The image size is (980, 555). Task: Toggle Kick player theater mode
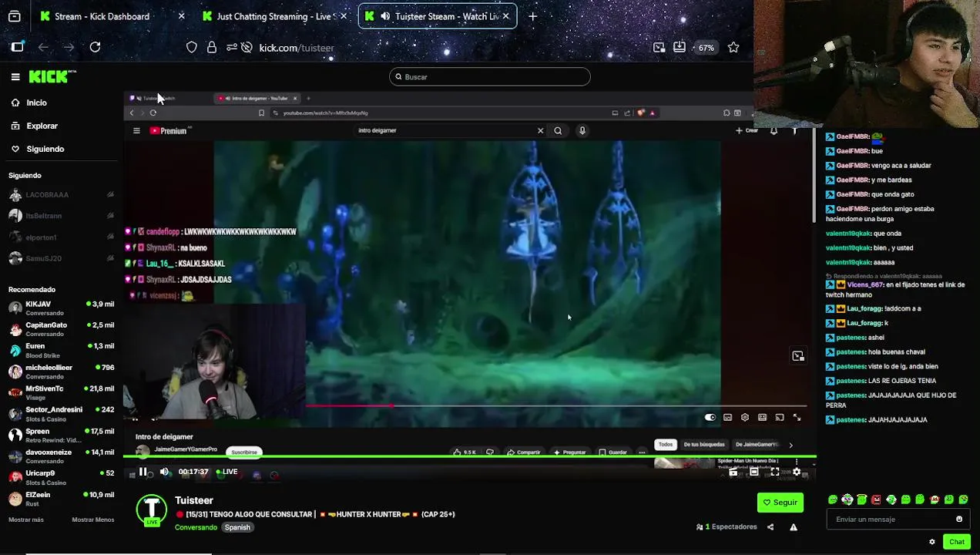(754, 472)
